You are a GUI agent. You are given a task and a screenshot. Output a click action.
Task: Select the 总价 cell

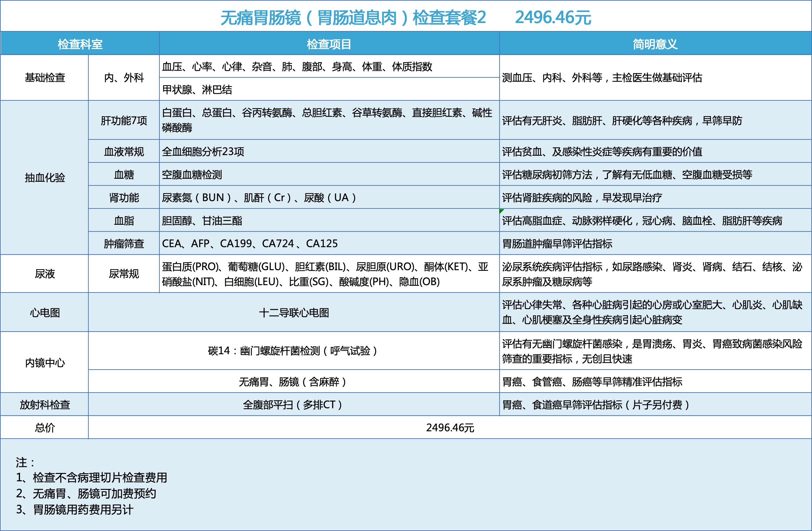45,427
